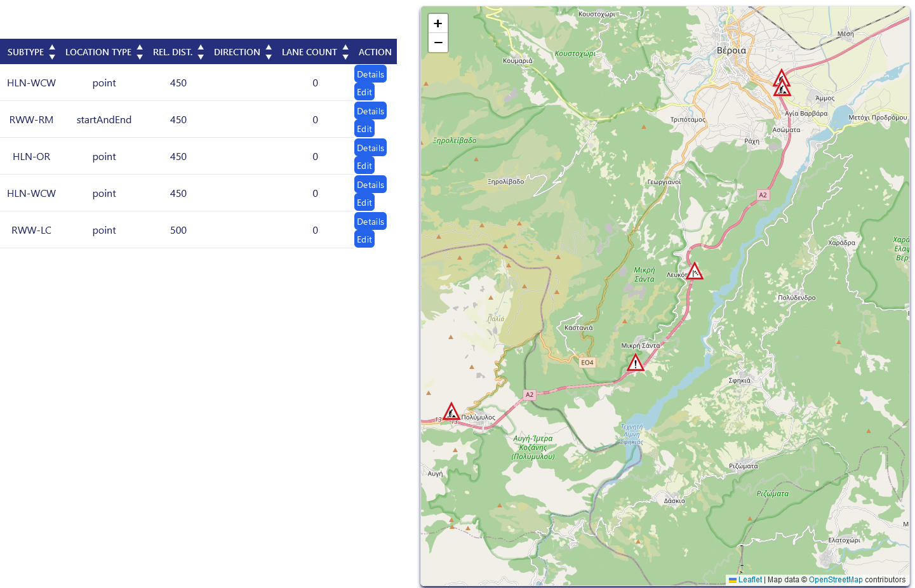Open the falling rocks warning marker
Viewport: 915px width, 588px height.
(x=695, y=271)
